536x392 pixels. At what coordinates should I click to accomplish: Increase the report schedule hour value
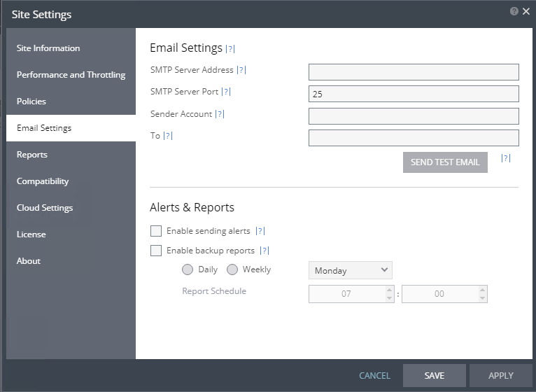[x=390, y=290]
